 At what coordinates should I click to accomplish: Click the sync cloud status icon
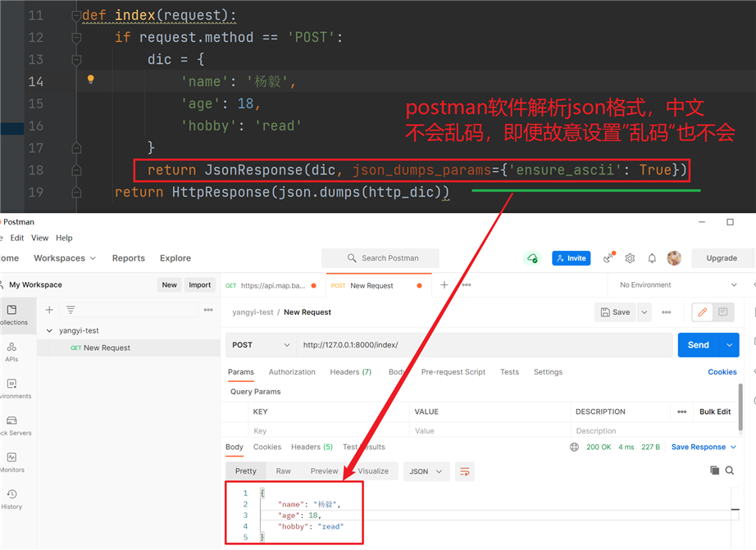tap(532, 258)
